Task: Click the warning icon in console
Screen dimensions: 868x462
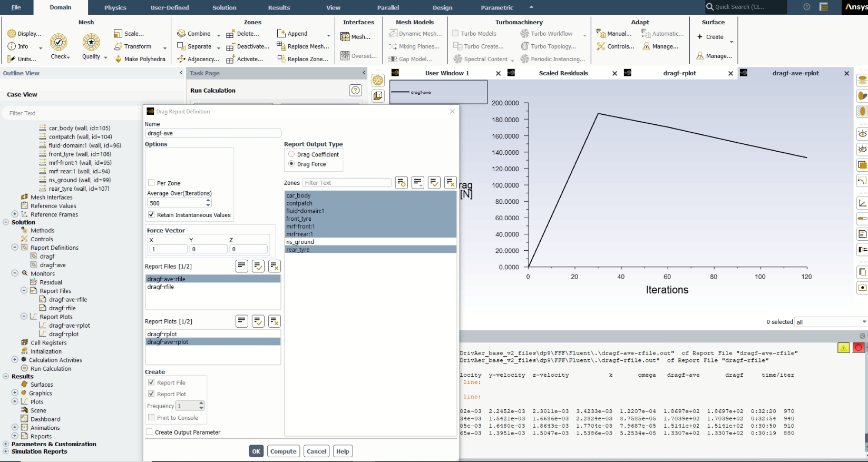Action: (x=843, y=348)
